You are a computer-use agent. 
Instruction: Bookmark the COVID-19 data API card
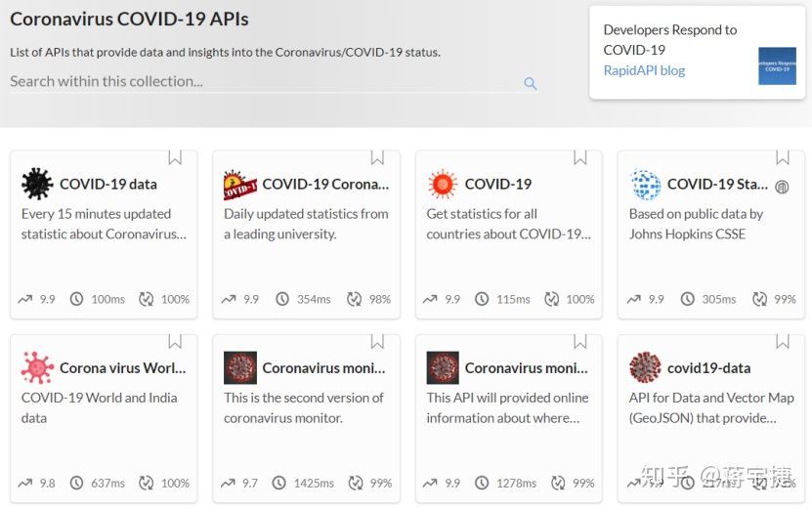175,157
